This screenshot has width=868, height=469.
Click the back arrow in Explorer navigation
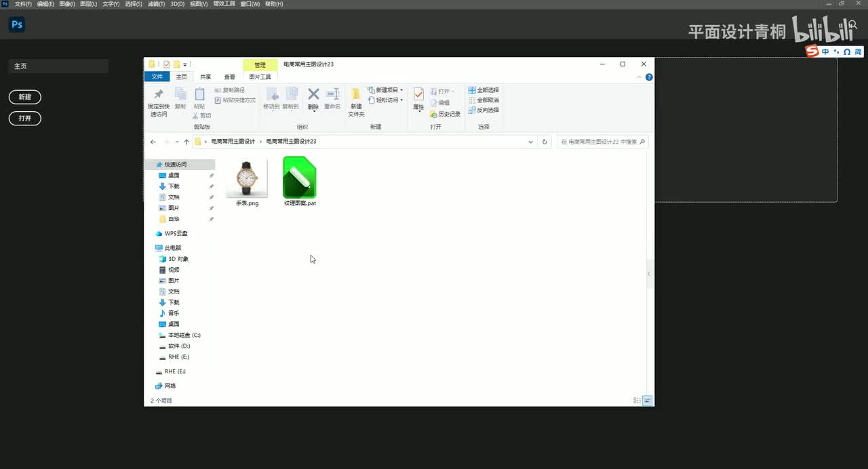coord(153,142)
